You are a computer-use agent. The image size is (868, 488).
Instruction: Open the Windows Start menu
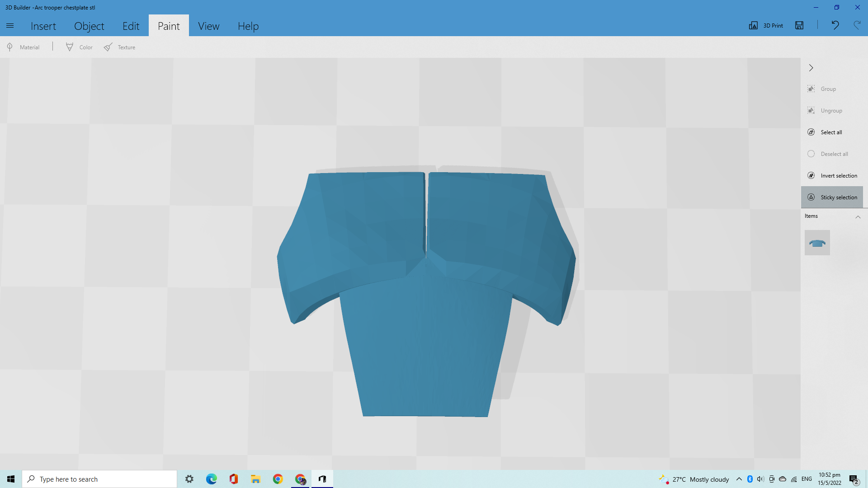click(11, 479)
